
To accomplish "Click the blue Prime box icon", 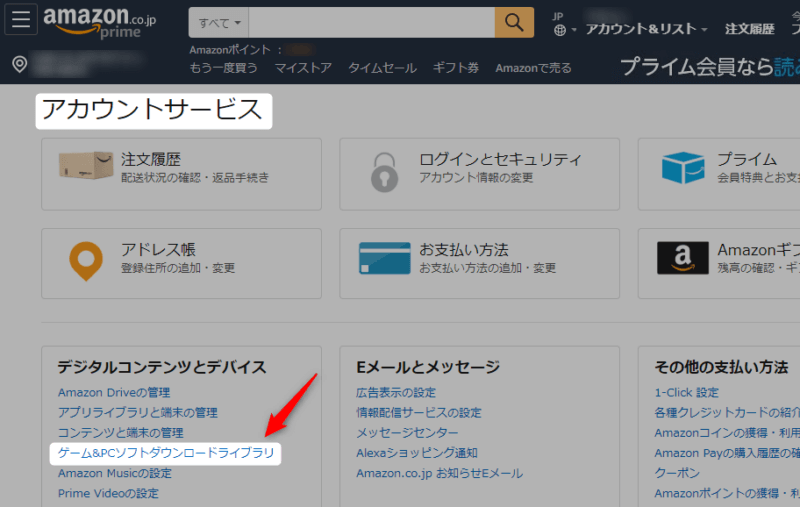I will 683,167.
